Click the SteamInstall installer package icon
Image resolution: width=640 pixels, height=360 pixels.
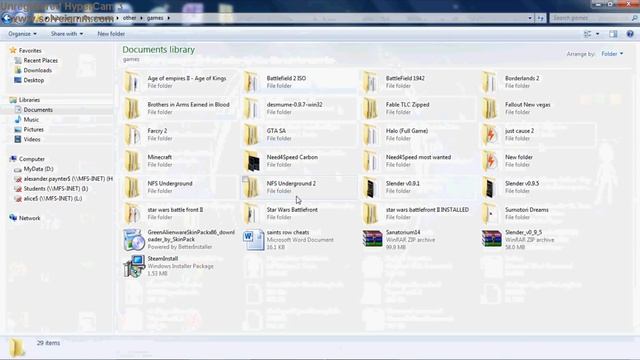(x=134, y=266)
